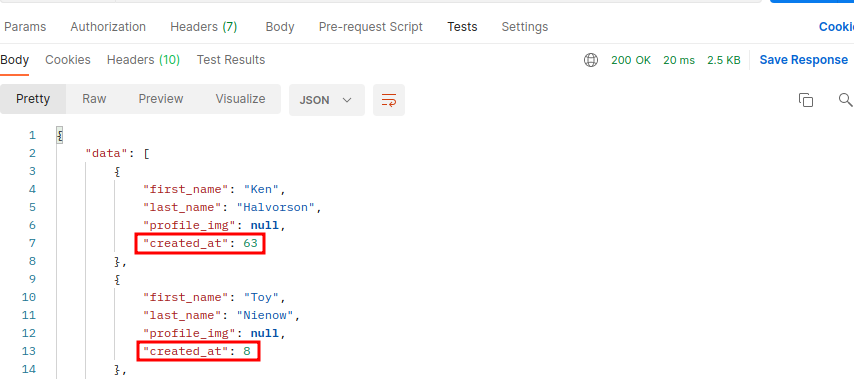Open the request Body tab
The height and width of the screenshot is (379, 854).
pos(280,27)
